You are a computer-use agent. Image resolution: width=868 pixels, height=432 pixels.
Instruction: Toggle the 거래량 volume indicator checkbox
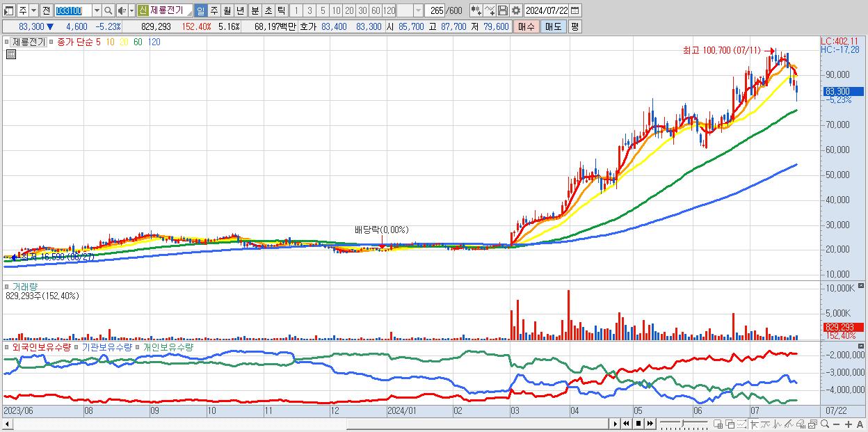coord(8,287)
